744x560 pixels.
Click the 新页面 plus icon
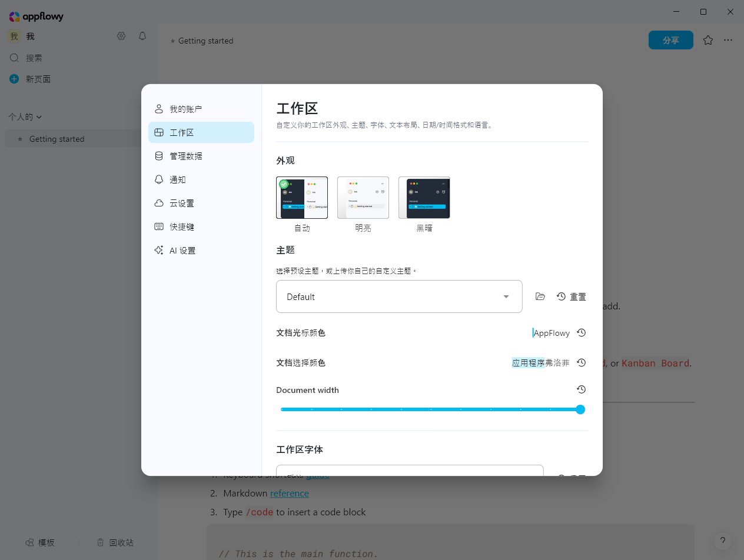click(x=14, y=79)
